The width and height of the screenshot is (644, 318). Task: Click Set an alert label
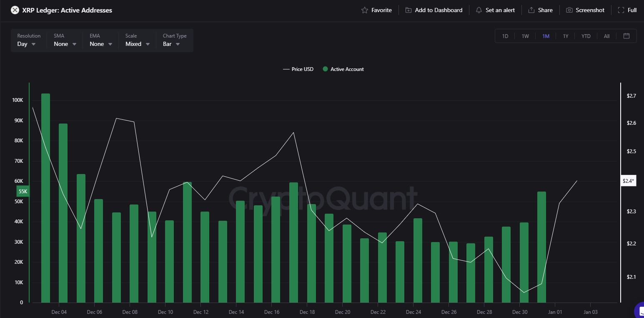point(500,10)
